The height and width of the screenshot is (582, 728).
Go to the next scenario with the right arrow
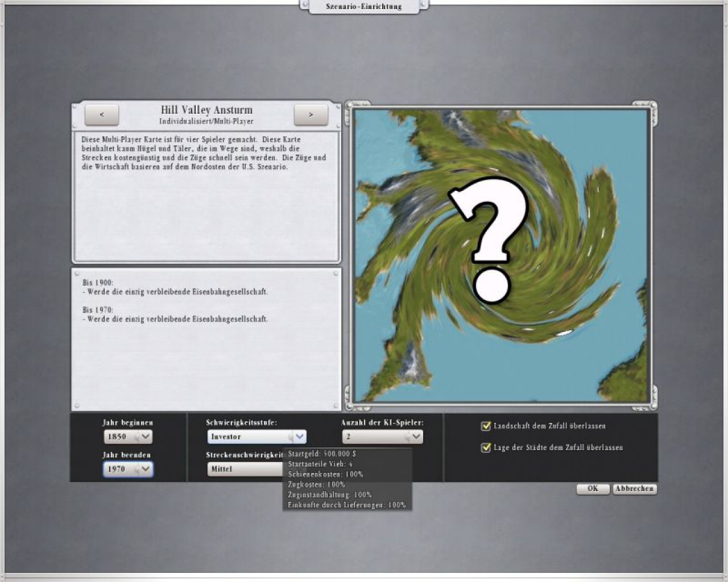point(311,115)
